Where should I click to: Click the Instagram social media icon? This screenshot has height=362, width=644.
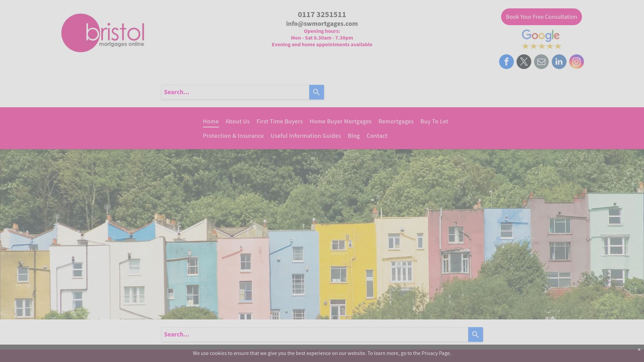click(576, 61)
